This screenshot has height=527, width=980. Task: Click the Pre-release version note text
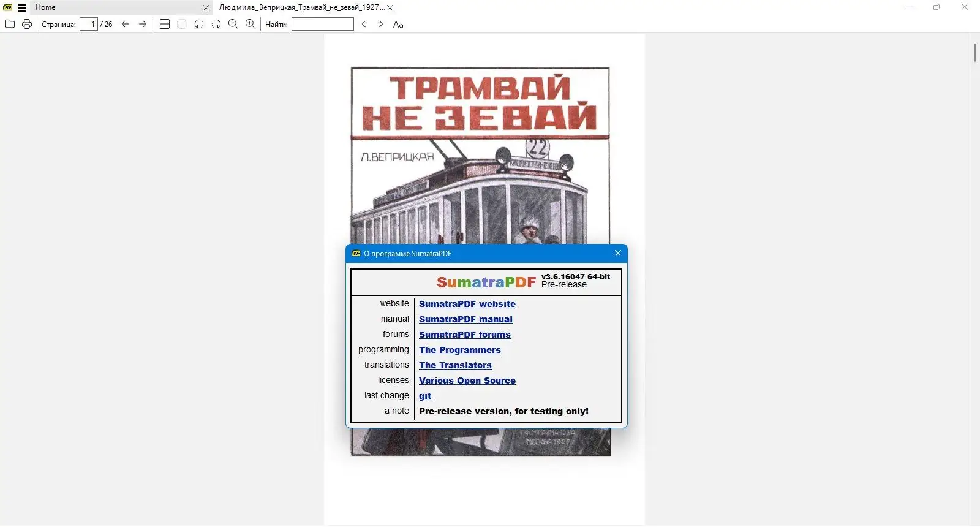coord(503,411)
